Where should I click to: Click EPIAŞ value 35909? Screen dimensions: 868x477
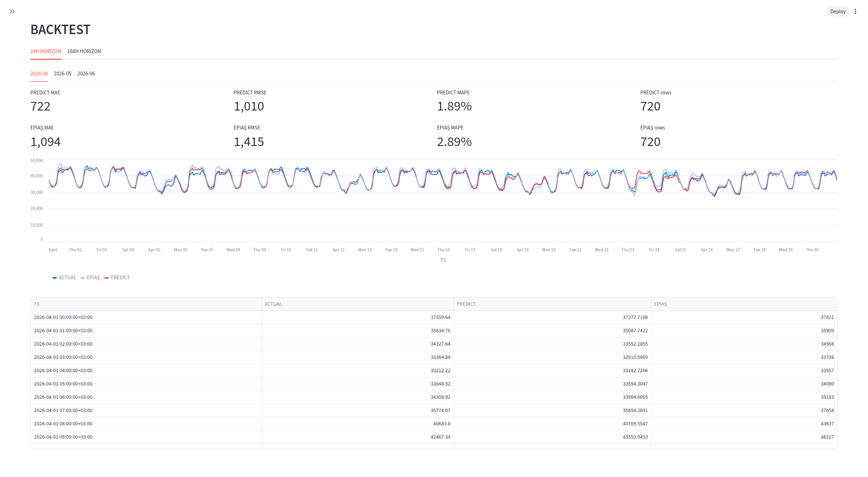(x=744, y=330)
